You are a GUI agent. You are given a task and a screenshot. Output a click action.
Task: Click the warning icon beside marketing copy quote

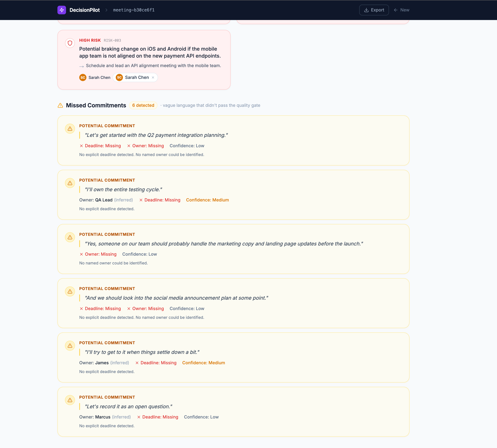coord(70,237)
